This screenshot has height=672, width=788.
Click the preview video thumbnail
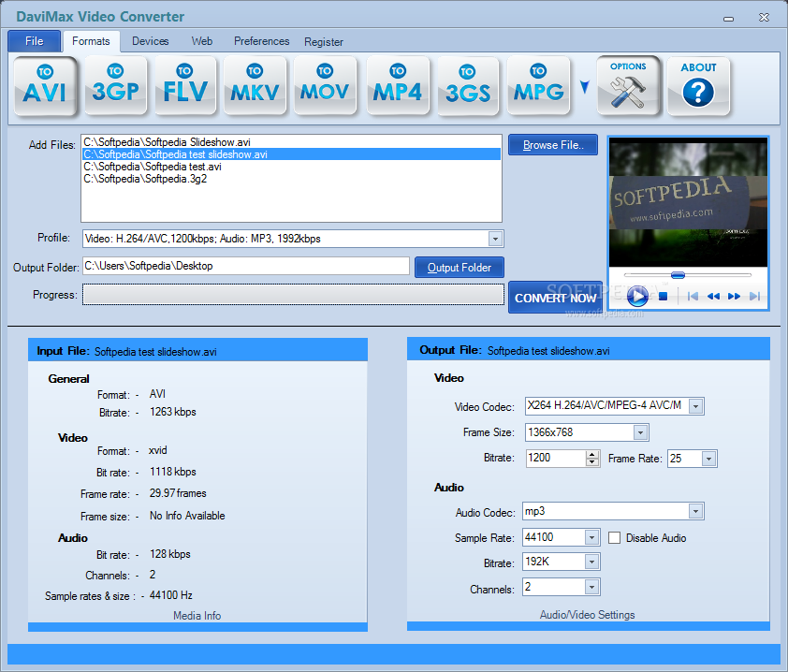[688, 202]
